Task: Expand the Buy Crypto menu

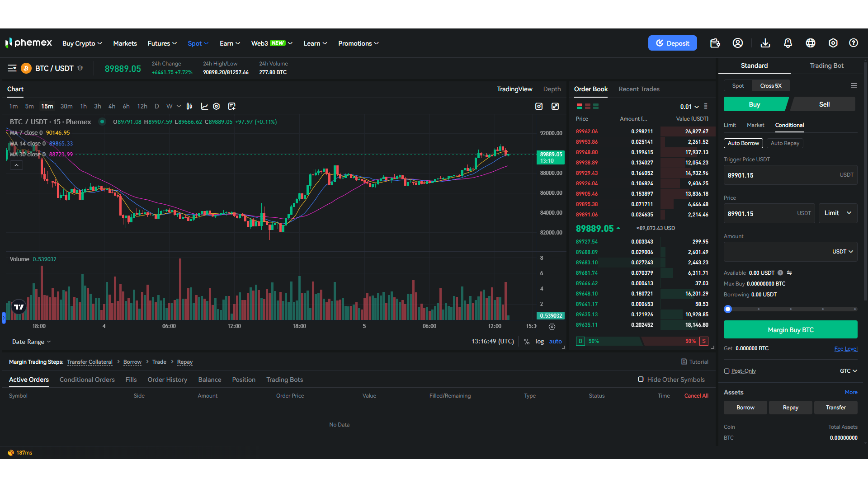Action: [x=82, y=43]
